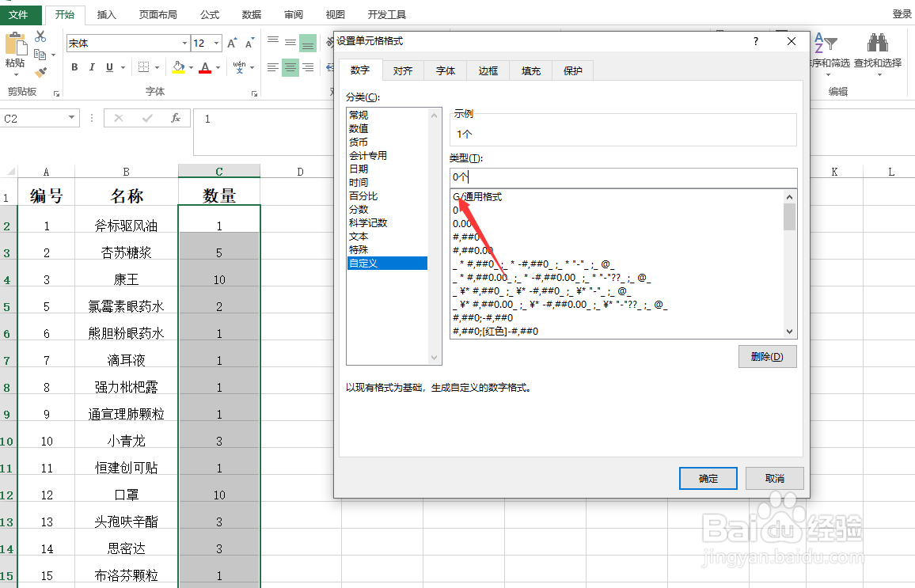Switch to the 边框 tab in the dialog
915x588 pixels.
click(x=487, y=70)
